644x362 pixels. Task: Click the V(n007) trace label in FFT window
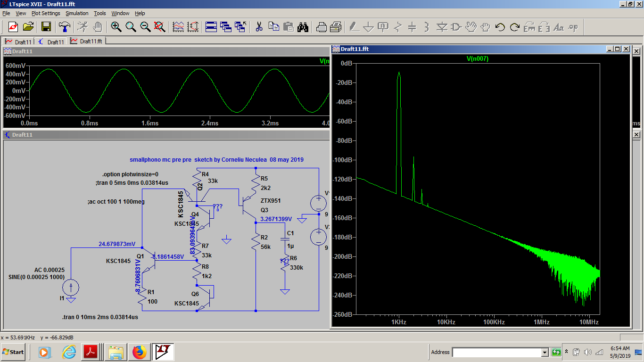click(x=478, y=59)
